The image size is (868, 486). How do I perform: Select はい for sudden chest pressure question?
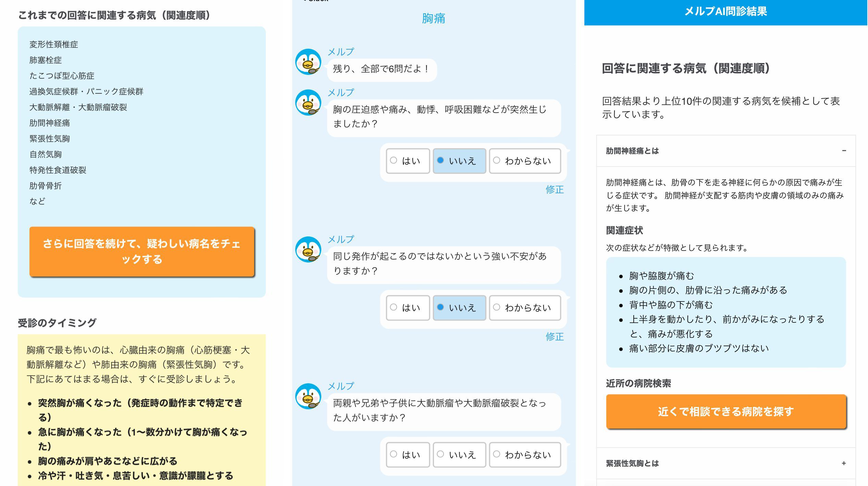pyautogui.click(x=408, y=161)
